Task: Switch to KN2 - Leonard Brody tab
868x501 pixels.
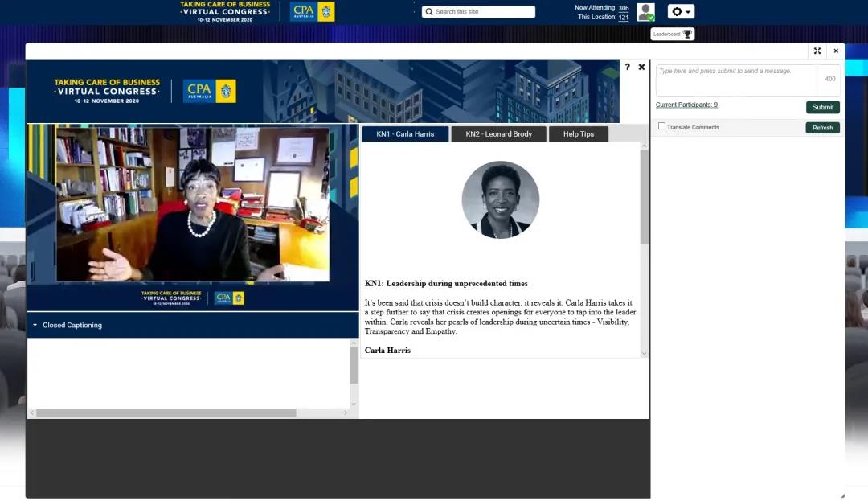Action: tap(498, 134)
